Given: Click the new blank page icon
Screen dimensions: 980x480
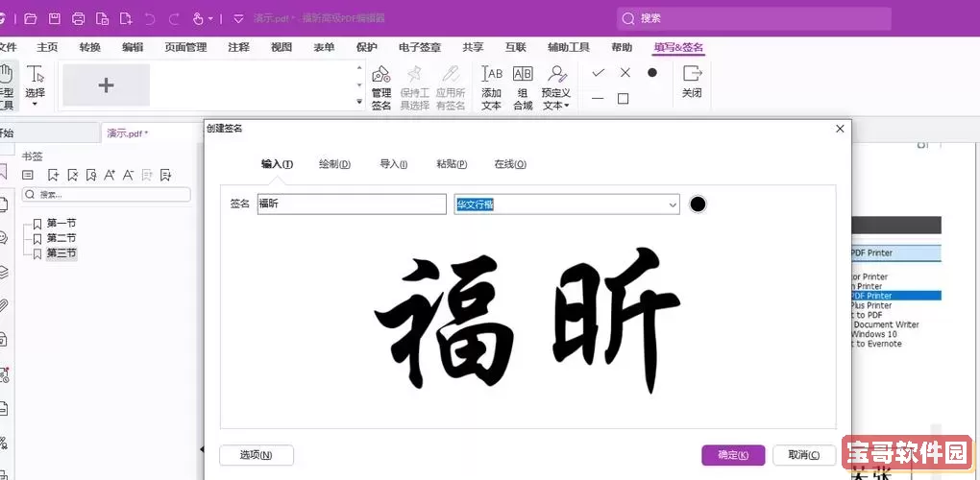Looking at the screenshot, I should coord(126,19).
